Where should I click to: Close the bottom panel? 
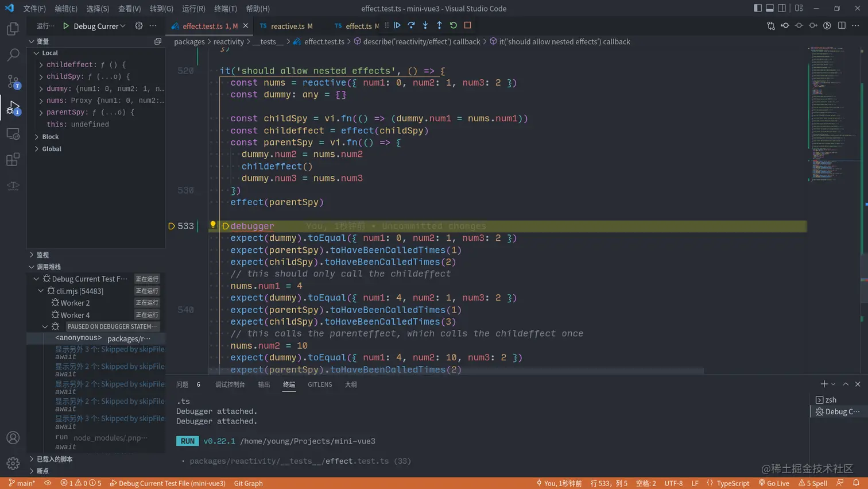point(858,384)
